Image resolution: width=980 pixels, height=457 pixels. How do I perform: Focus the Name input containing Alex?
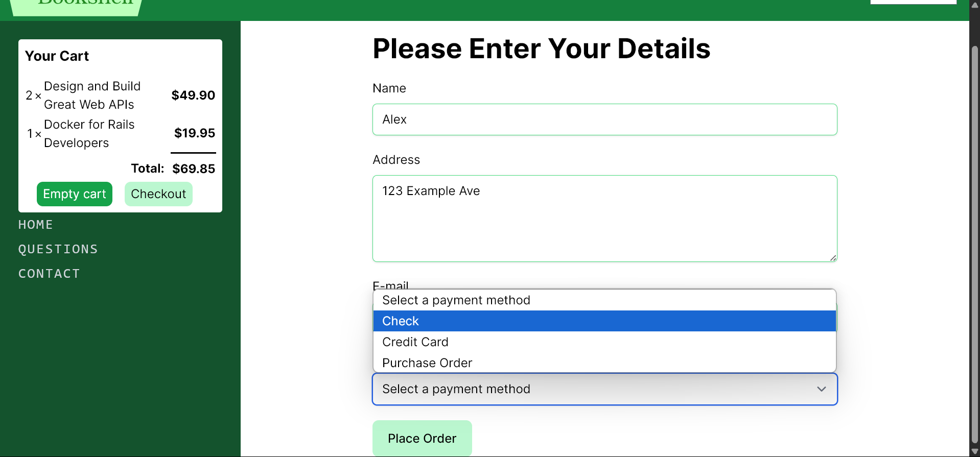pyautogui.click(x=604, y=119)
